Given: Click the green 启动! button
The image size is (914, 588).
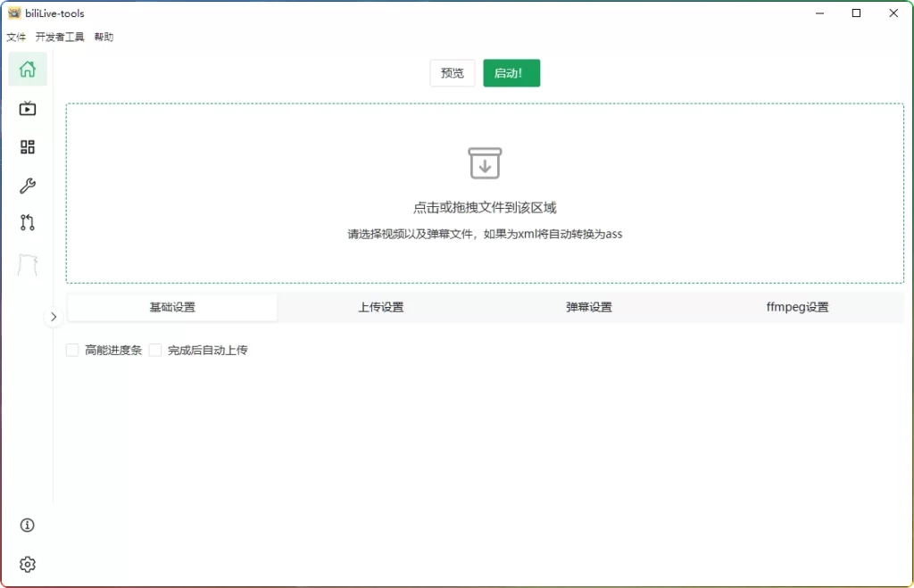Looking at the screenshot, I should point(511,73).
